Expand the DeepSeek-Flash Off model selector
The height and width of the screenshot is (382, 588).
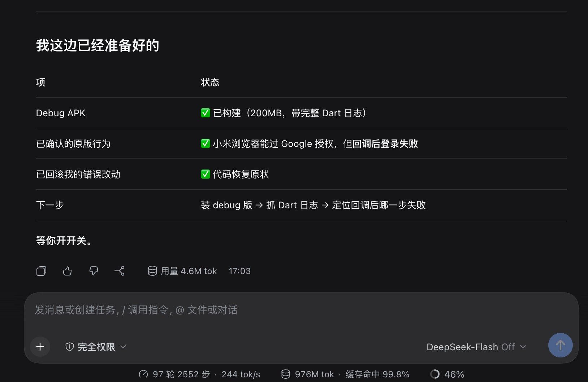click(476, 347)
